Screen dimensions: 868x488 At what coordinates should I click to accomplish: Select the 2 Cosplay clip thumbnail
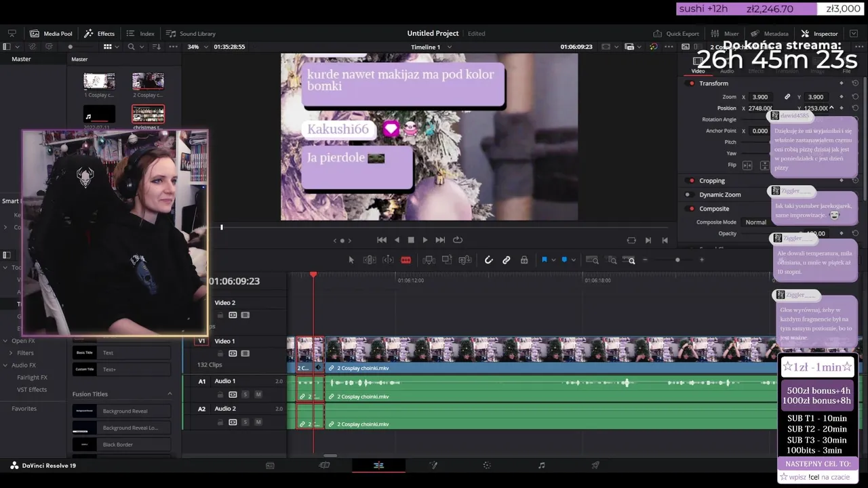[148, 81]
